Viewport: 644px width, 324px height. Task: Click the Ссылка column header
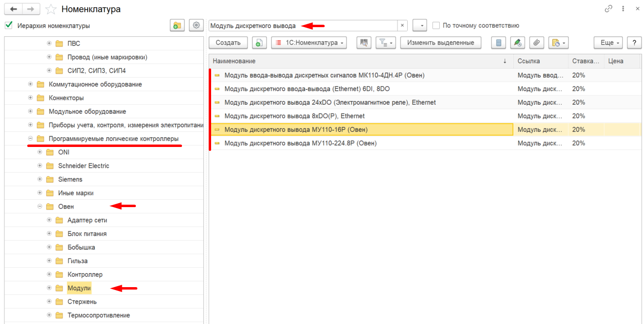541,61
